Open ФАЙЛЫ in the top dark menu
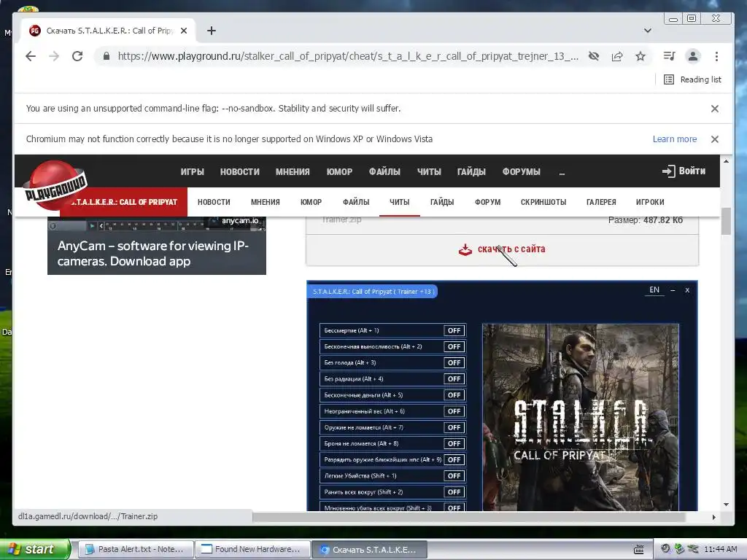 click(384, 171)
